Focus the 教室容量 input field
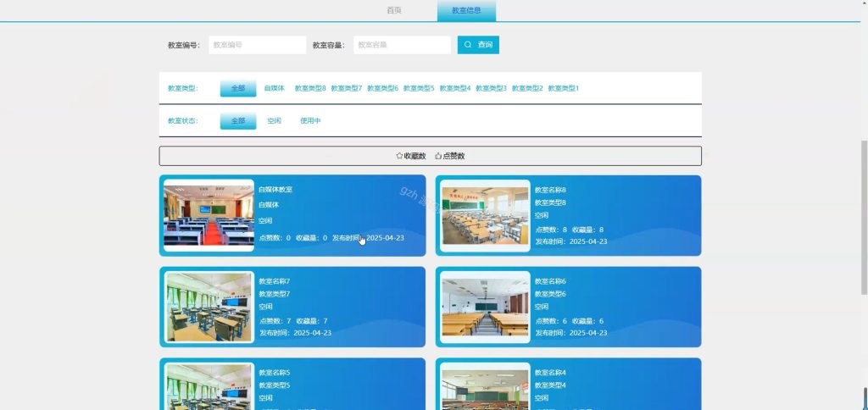Image resolution: width=868 pixels, height=410 pixels. click(403, 45)
